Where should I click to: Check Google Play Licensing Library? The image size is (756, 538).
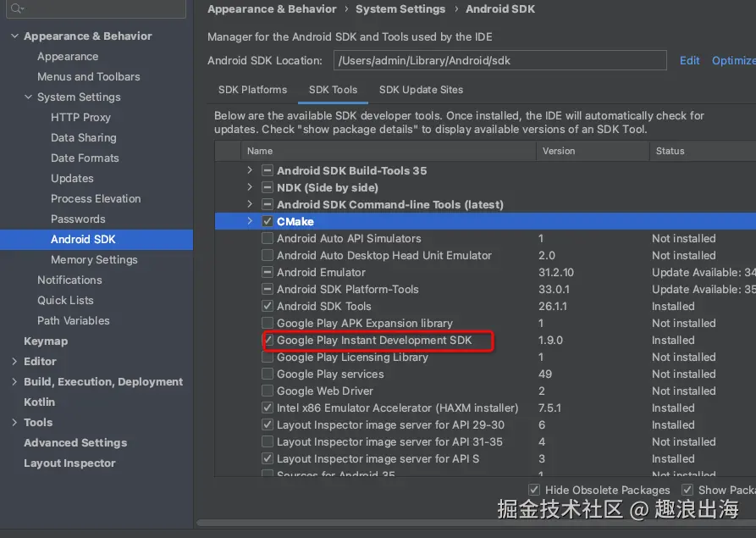[x=268, y=357]
